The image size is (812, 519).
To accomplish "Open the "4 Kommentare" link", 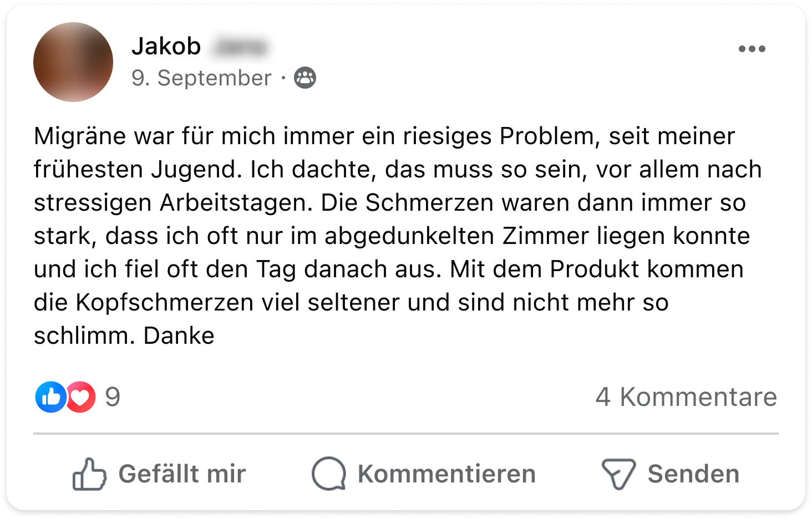I will (686, 397).
